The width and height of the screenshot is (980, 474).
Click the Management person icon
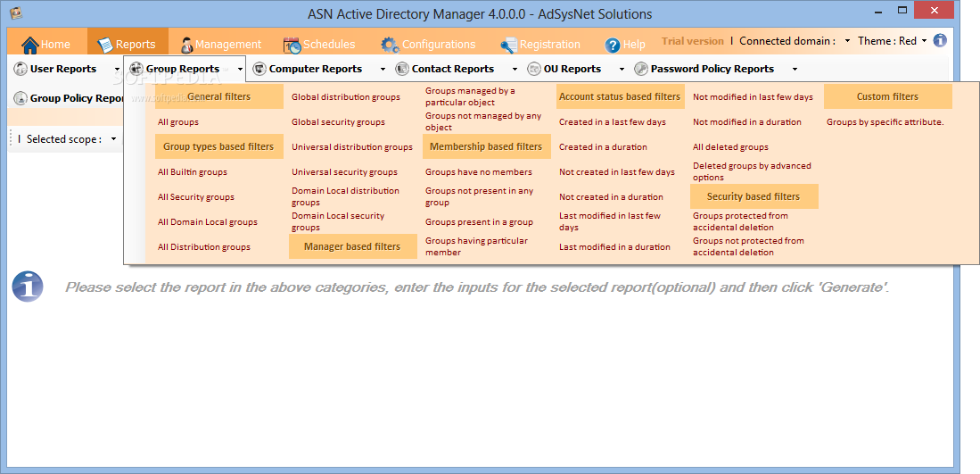point(186,45)
